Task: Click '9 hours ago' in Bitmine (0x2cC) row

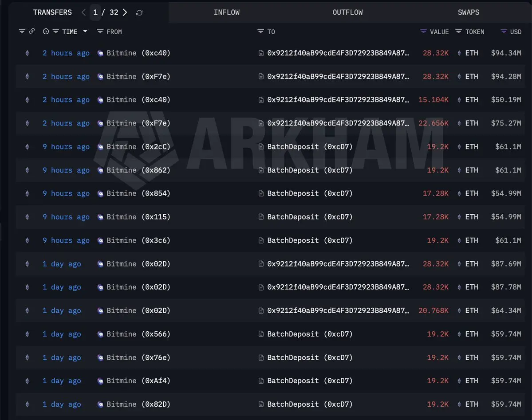Action: click(66, 146)
